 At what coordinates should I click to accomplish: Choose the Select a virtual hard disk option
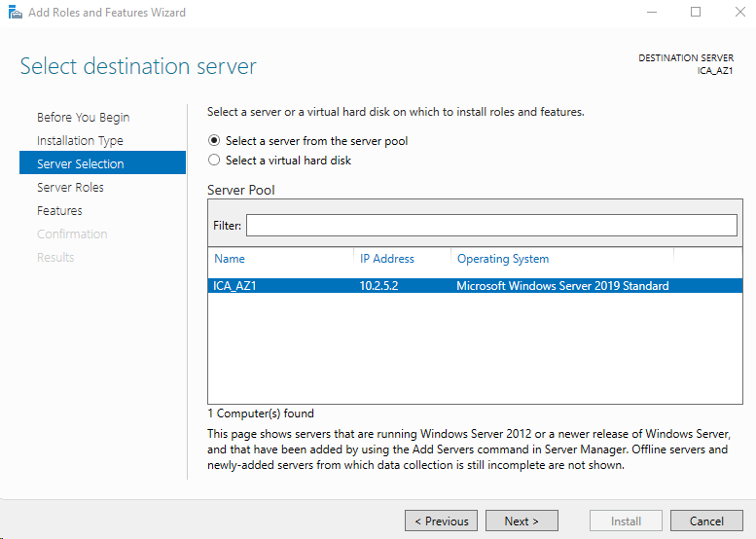click(x=279, y=161)
